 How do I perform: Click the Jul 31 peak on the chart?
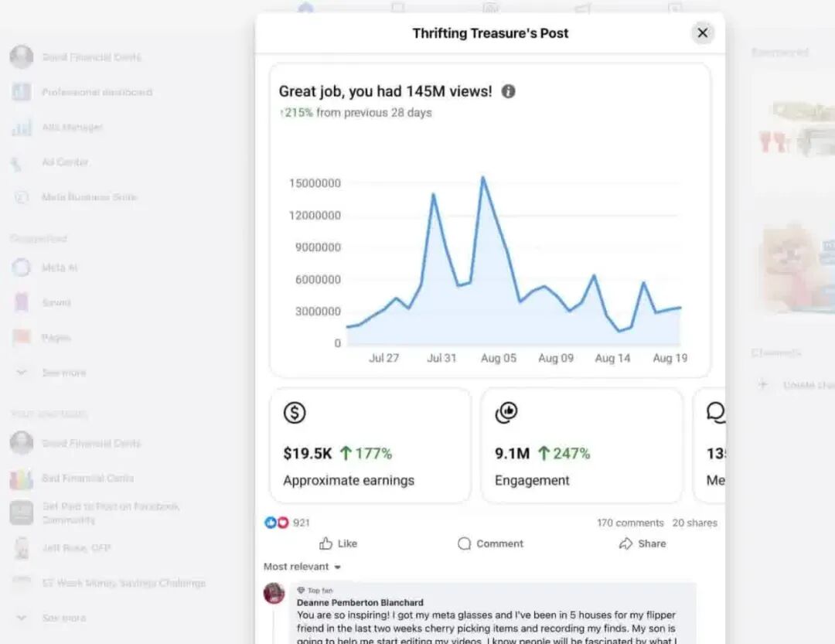pos(434,194)
